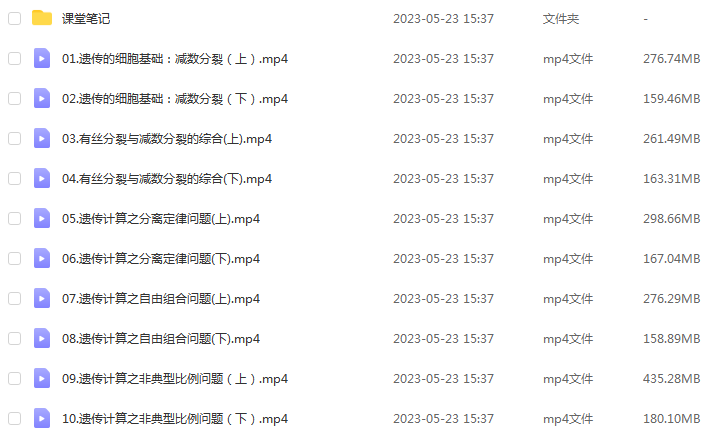Viewport: 718px width, 437px height.
Task: Open file 08.遗传计算之自由组合问题(下).mp4
Action: pyautogui.click(x=161, y=339)
